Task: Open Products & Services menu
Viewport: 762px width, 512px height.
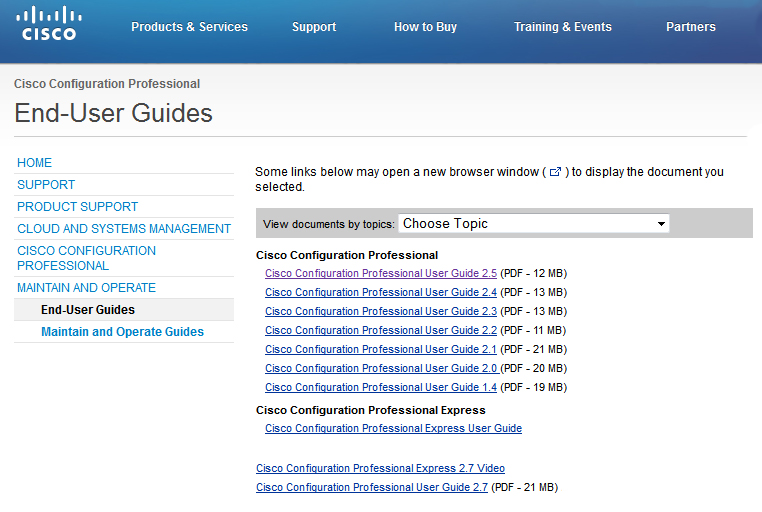Action: 190,27
